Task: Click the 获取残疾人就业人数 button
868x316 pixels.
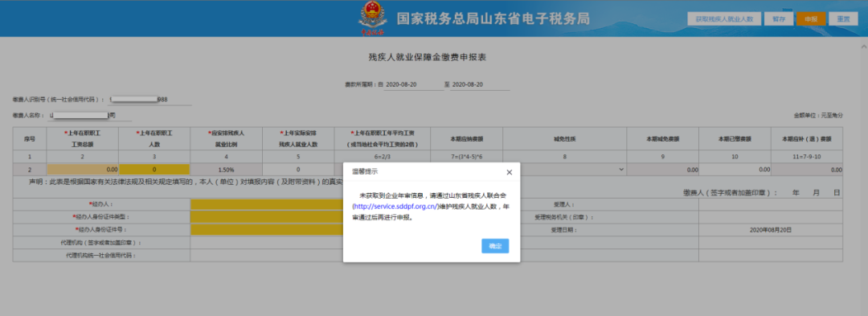Action: (x=724, y=18)
